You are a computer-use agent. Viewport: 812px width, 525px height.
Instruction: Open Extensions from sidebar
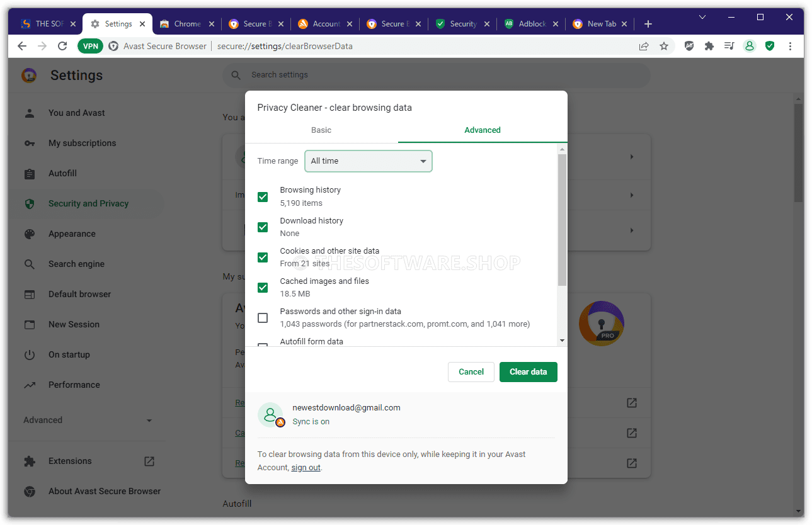click(x=70, y=461)
